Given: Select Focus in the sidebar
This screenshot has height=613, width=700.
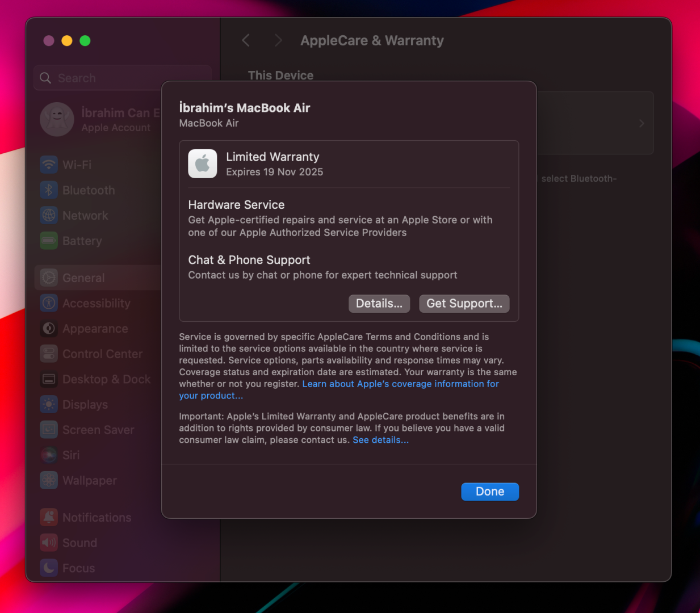Looking at the screenshot, I should (x=97, y=568).
